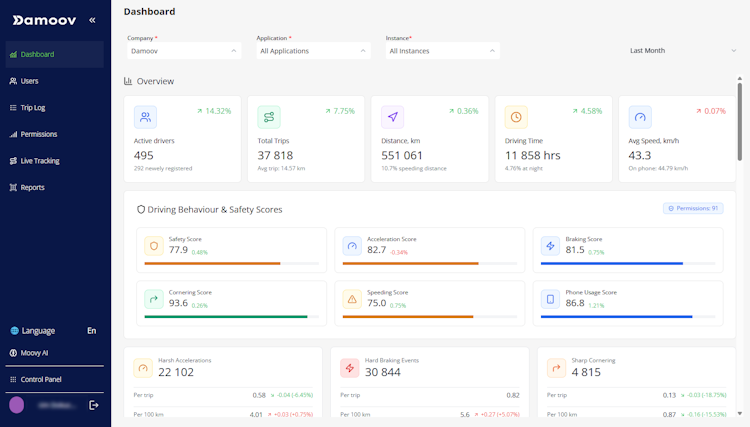Image resolution: width=750 pixels, height=427 pixels.
Task: Click the Speeding Score value 75.0
Action: [376, 303]
